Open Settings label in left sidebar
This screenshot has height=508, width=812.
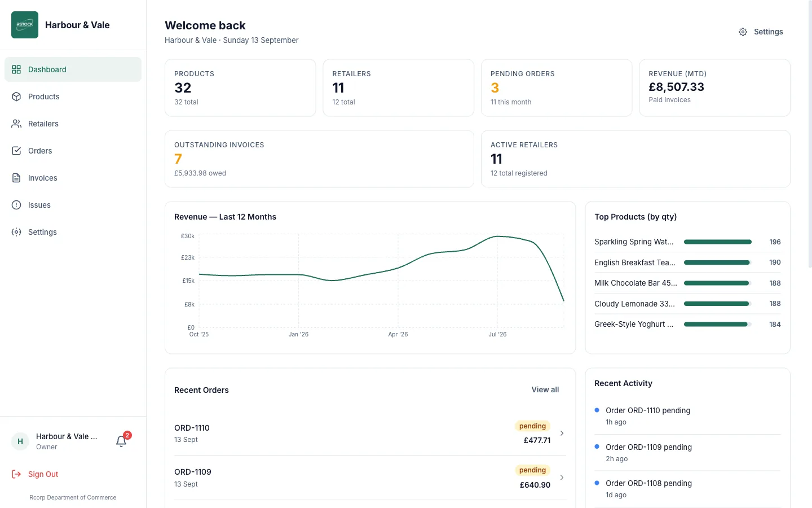(42, 232)
